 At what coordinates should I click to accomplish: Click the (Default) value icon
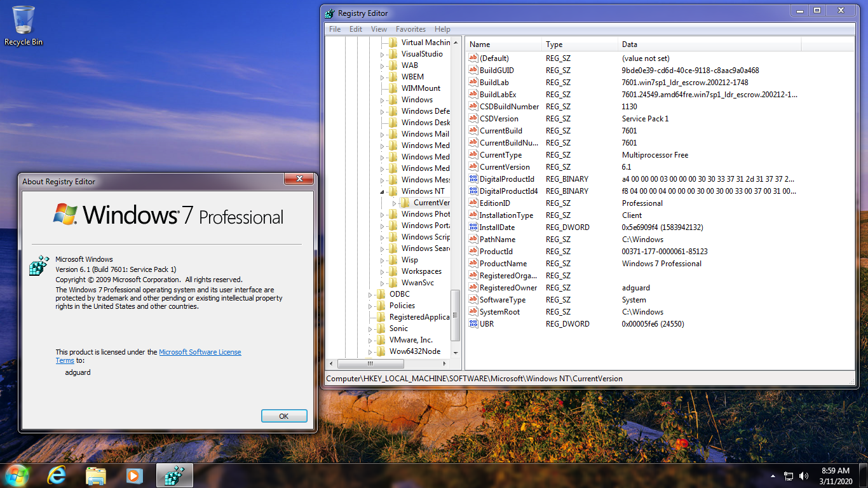473,58
